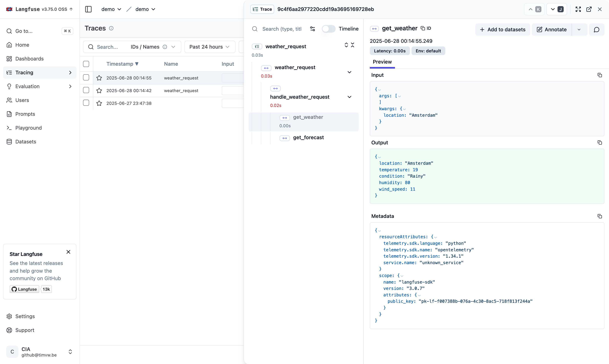Viewport: 609px width, 364px height.
Task: Expand trace panel to fullscreen
Action: (578, 9)
